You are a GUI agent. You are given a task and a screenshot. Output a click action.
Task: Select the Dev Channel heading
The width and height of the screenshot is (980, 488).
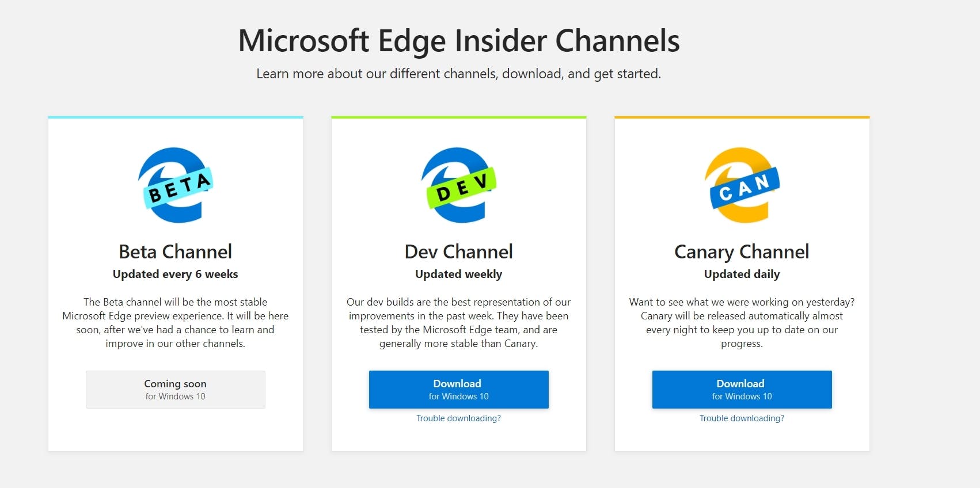(459, 251)
